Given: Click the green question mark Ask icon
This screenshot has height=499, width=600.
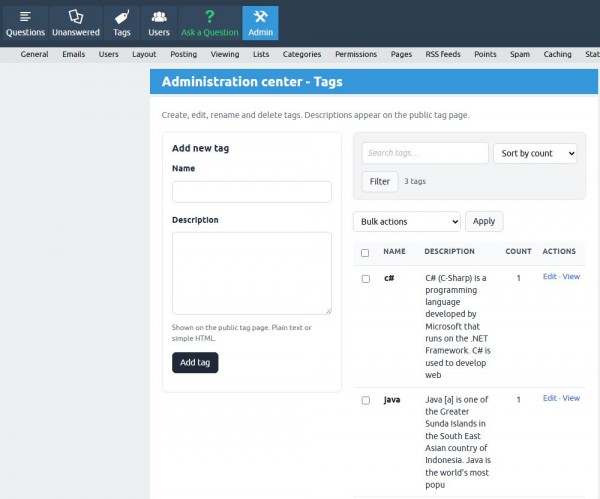Looking at the screenshot, I should [210, 16].
